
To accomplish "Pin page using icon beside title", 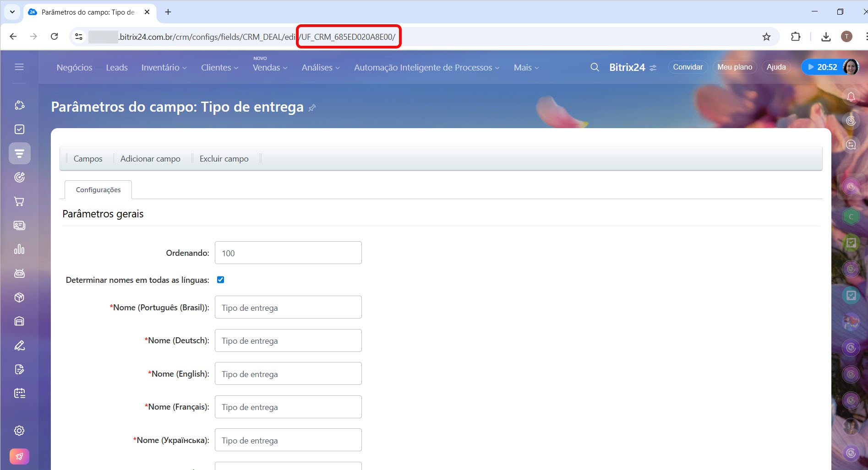I will 312,108.
